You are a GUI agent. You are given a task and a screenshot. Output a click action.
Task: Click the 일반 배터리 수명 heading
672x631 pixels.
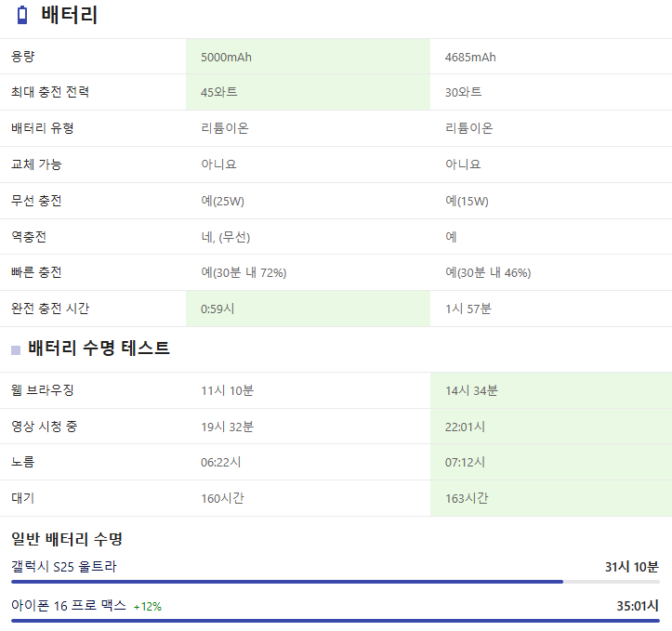[67, 539]
